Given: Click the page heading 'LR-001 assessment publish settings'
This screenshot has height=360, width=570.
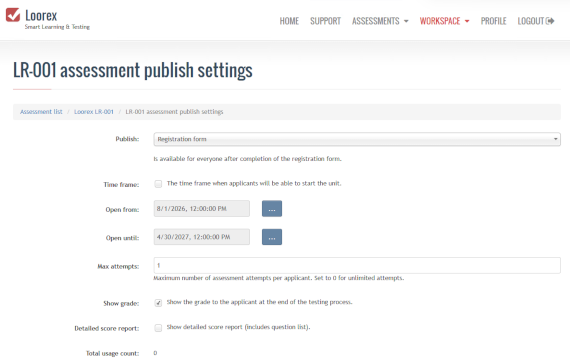Looking at the screenshot, I should [x=133, y=70].
